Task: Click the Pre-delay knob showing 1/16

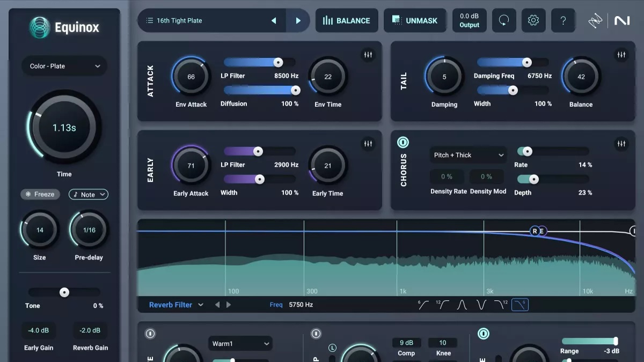Action: (x=89, y=230)
